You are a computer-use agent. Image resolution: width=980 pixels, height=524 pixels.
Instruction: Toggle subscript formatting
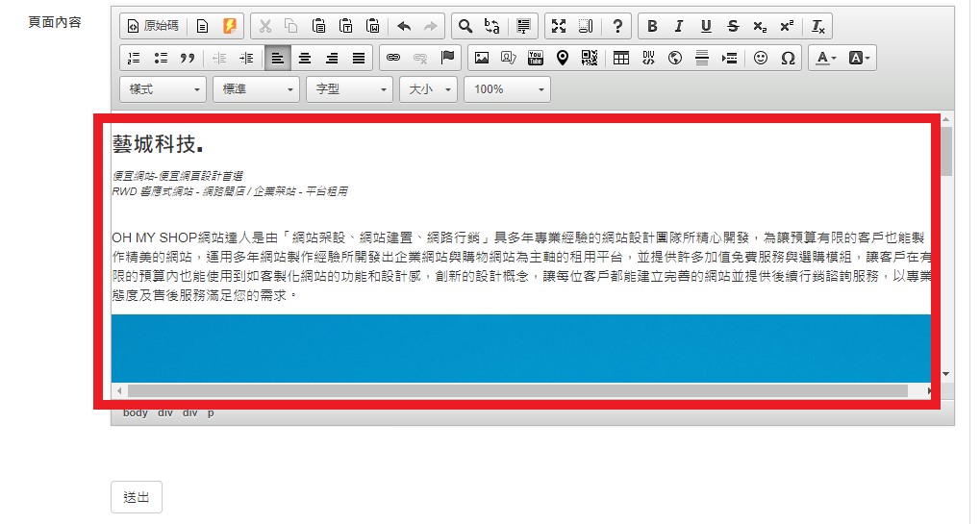pos(760,26)
